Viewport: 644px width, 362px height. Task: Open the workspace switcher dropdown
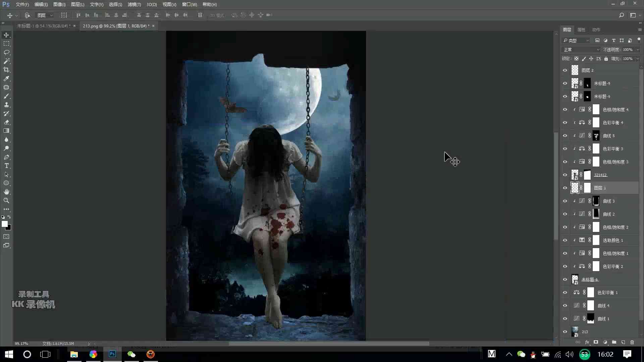(x=635, y=15)
